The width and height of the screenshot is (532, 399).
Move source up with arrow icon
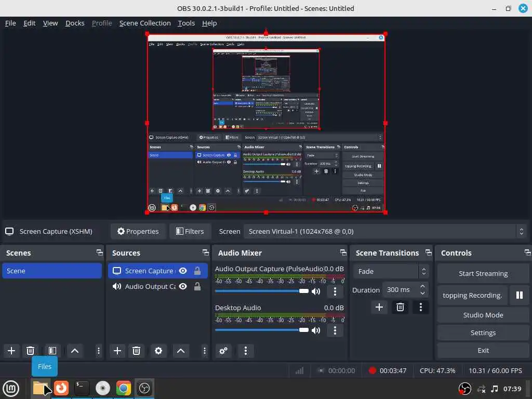(181, 351)
